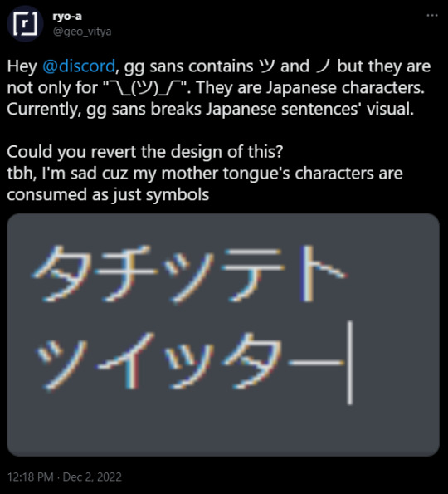The height and width of the screenshot is (494, 448).
Task: Click the words 'Japanese characters.' in tweet
Action: coord(346,87)
